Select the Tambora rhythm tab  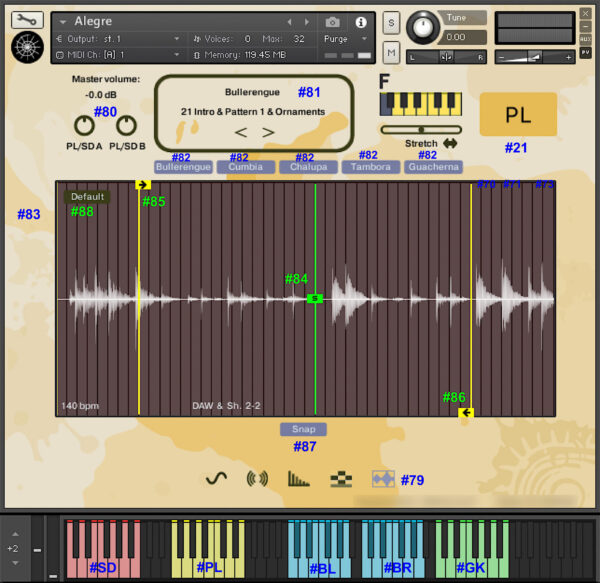(x=371, y=167)
